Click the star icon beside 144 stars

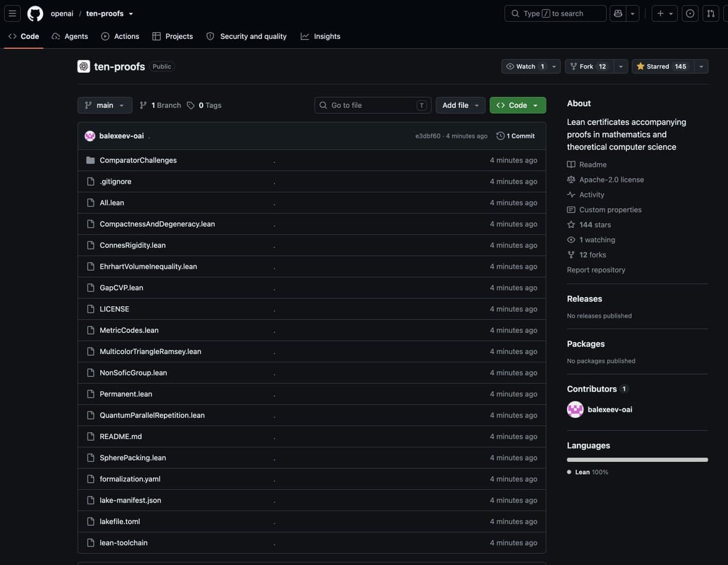(571, 224)
